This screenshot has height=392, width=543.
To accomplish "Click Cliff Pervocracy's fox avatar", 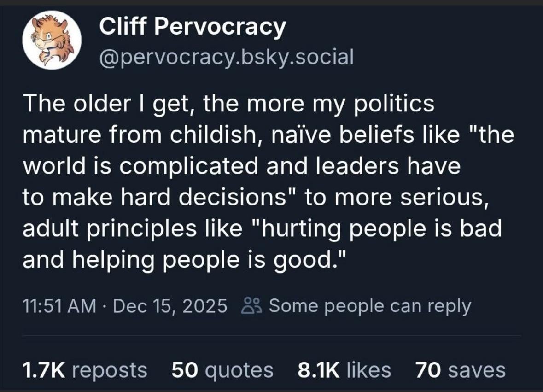I will [52, 40].
